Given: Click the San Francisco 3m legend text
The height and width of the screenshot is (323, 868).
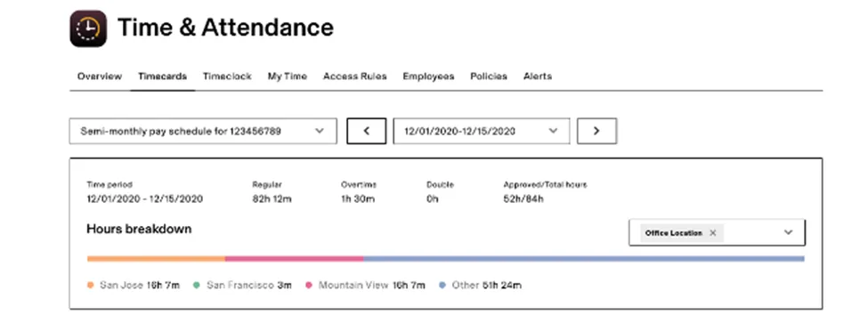Looking at the screenshot, I should [x=249, y=286].
